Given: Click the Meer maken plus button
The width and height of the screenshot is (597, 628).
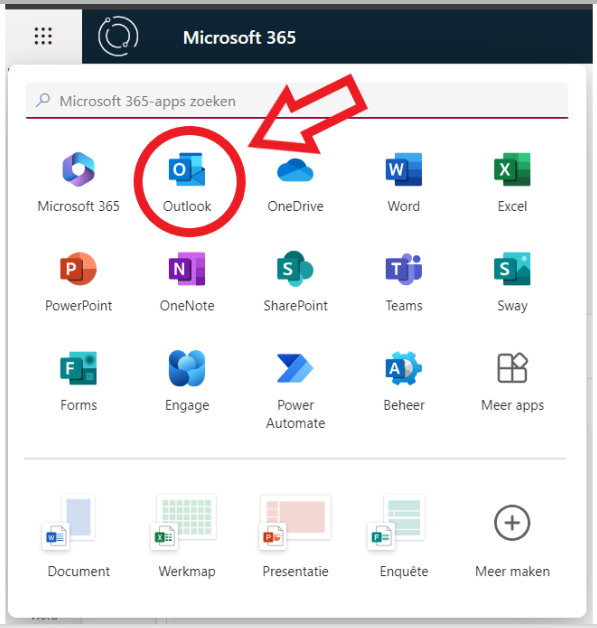Looking at the screenshot, I should (512, 523).
